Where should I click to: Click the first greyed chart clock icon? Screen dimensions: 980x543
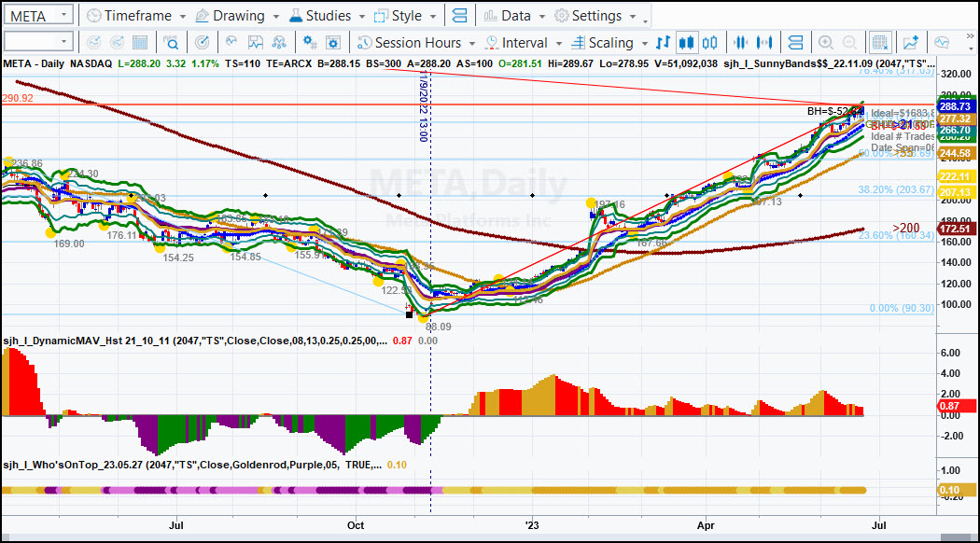93,43
